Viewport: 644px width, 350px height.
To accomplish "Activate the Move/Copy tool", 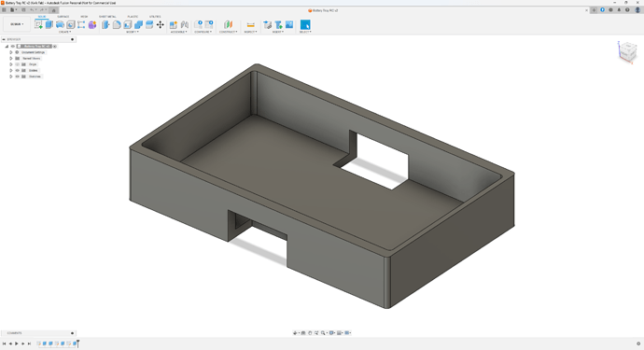I will click(x=161, y=24).
